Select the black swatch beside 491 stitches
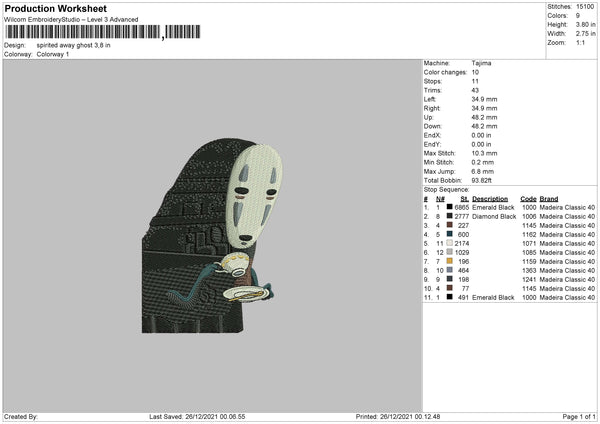Screen dimensions: 600x424 pyautogui.click(x=450, y=297)
